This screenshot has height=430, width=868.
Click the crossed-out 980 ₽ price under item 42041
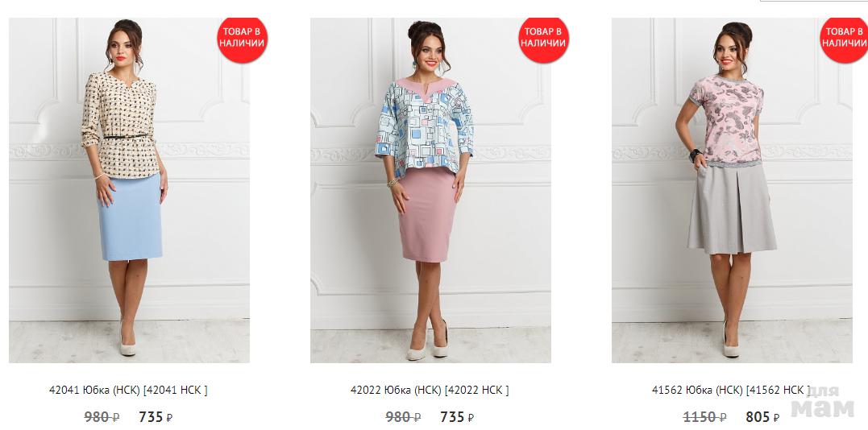point(102,417)
